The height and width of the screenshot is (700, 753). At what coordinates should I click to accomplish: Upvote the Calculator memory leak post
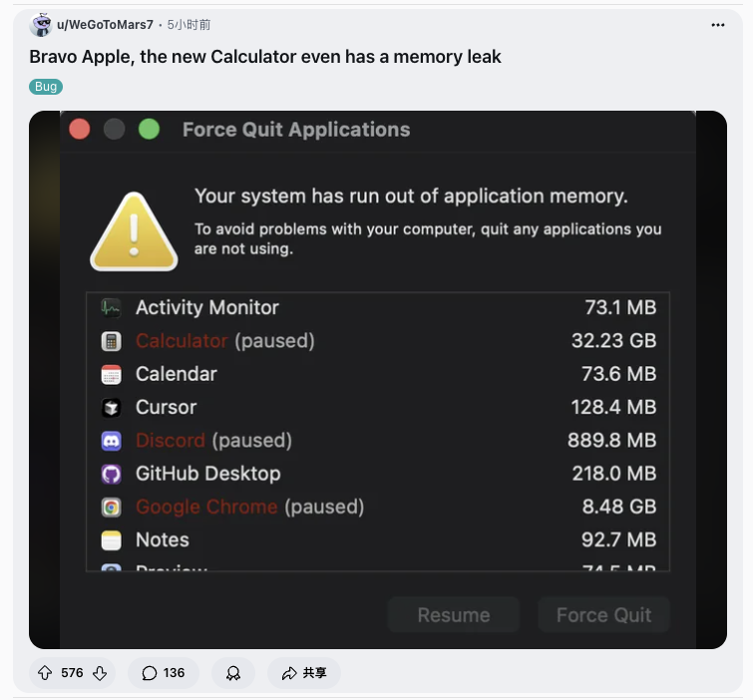click(x=45, y=673)
